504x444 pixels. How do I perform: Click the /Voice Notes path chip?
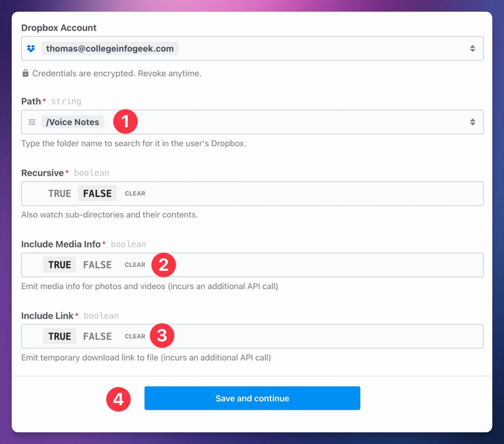click(x=72, y=122)
